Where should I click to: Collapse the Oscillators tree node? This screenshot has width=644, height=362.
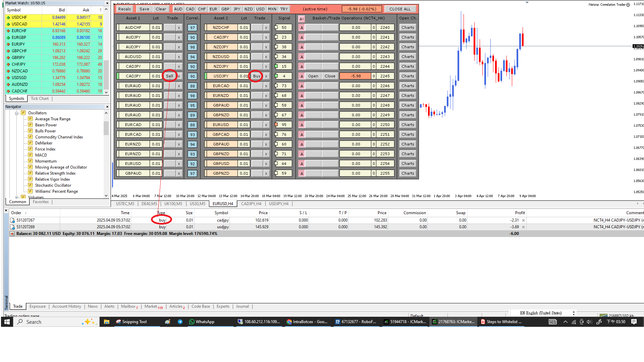(16, 113)
